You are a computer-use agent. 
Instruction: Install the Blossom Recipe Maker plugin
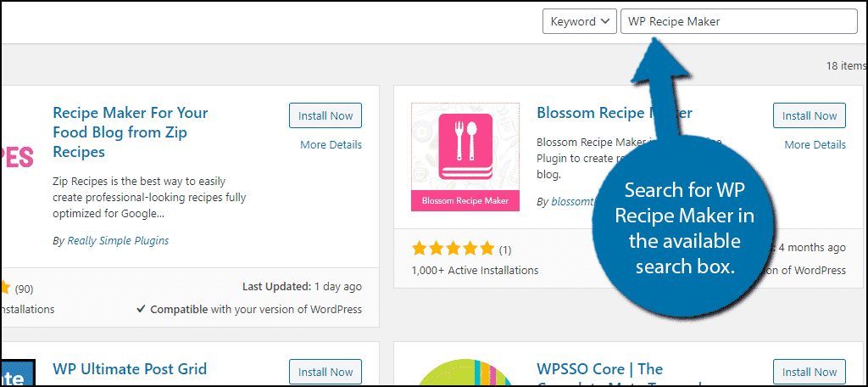point(810,116)
